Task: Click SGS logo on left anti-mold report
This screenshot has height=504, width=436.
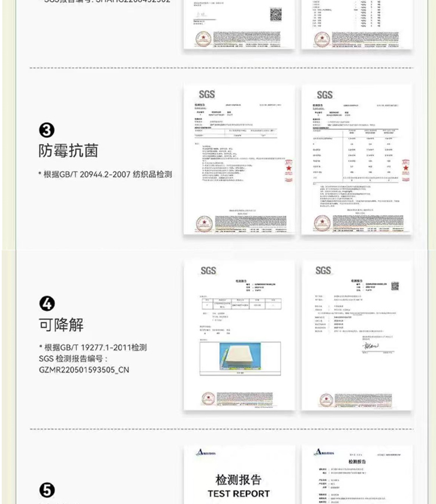Action: pos(206,94)
